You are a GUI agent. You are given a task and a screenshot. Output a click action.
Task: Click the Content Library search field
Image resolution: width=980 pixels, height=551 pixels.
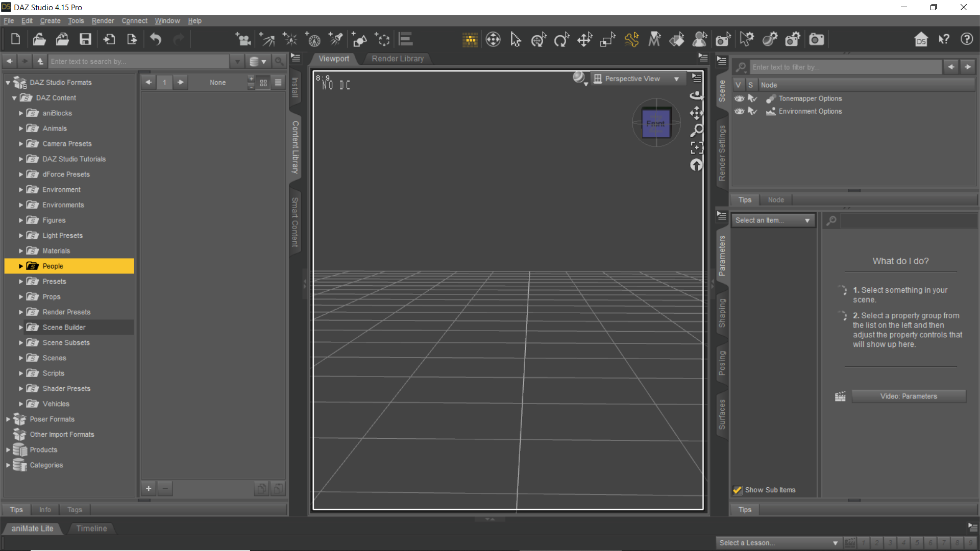138,61
